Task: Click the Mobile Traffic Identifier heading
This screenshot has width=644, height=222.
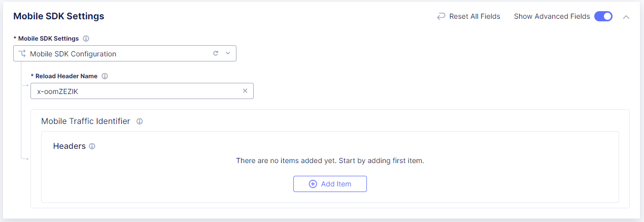Action: pos(86,121)
